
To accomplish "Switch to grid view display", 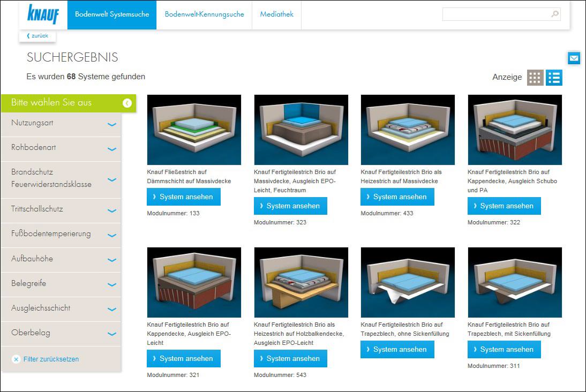I will click(x=535, y=77).
